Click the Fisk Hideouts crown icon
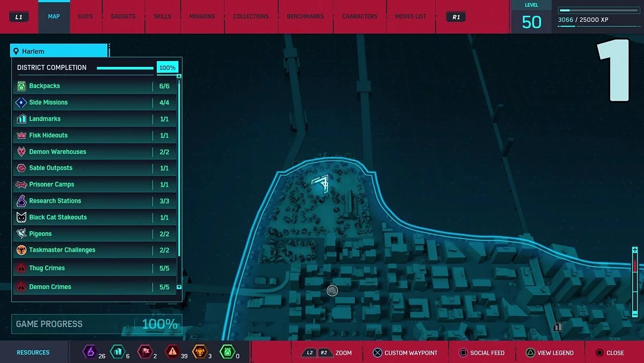The image size is (644, 363). (x=21, y=135)
